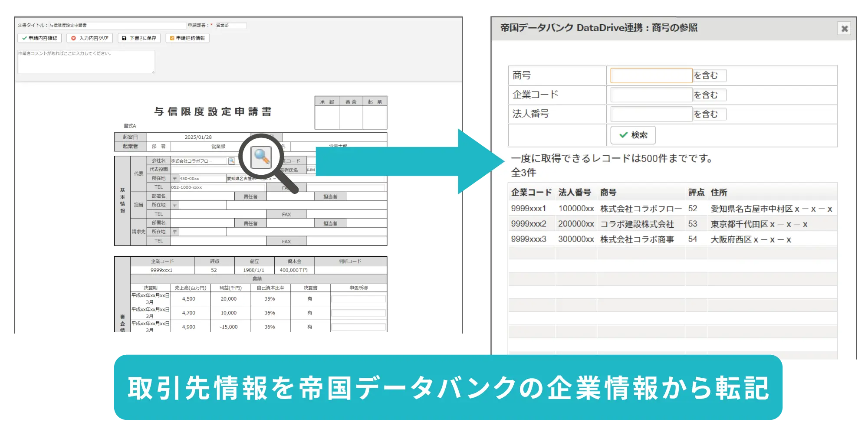Click 申告所得 input for the 4,500 row
This screenshot has width=868, height=432.
click(x=358, y=299)
